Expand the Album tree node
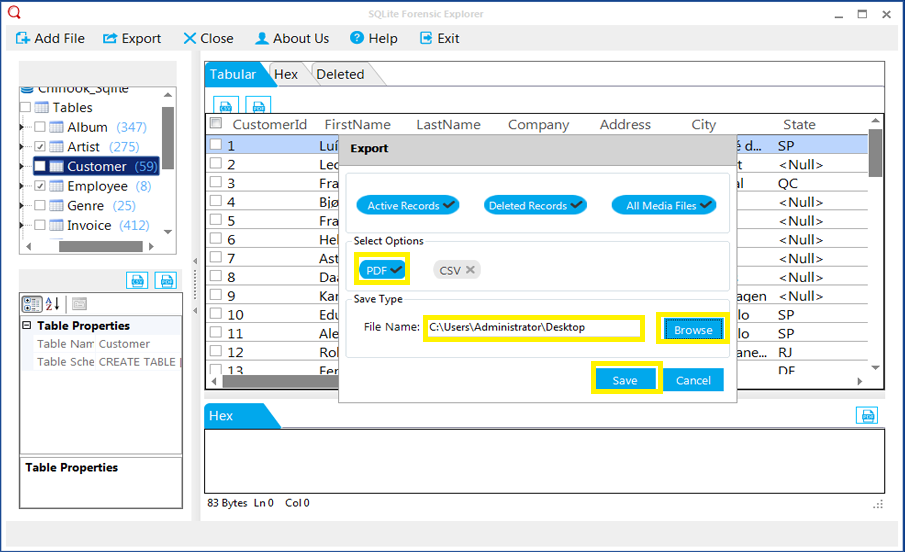The image size is (905, 552). pyautogui.click(x=22, y=127)
